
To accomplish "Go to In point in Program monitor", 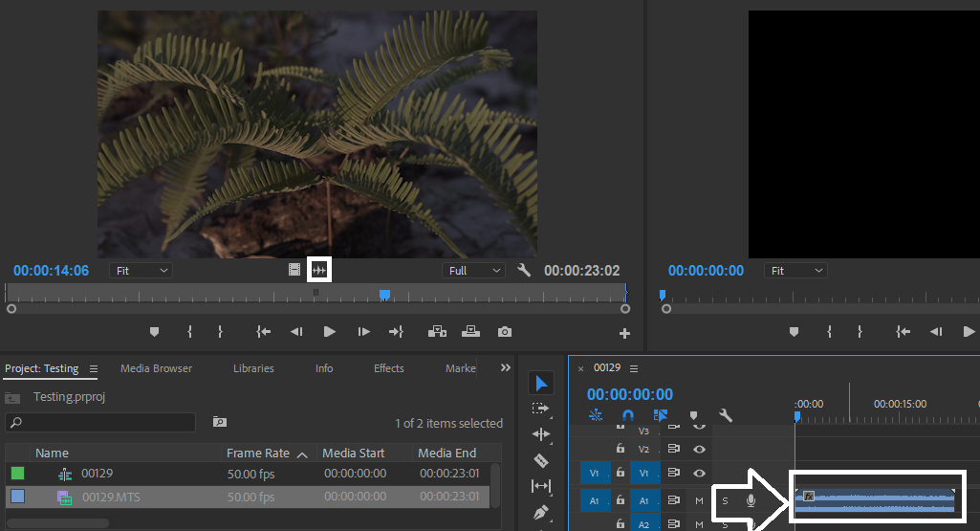I will (x=904, y=332).
